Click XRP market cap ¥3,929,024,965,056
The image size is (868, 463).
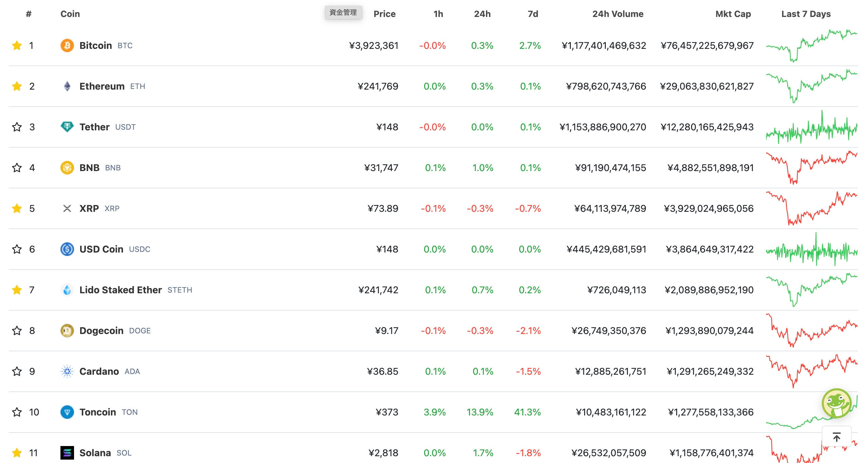[x=709, y=208]
